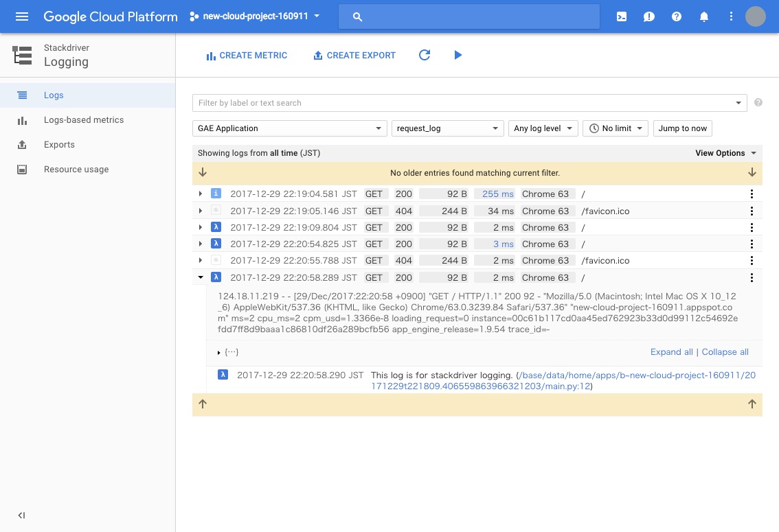779x532 pixels.
Task: Activate Google Cloud Shell icon
Action: coord(622,16)
